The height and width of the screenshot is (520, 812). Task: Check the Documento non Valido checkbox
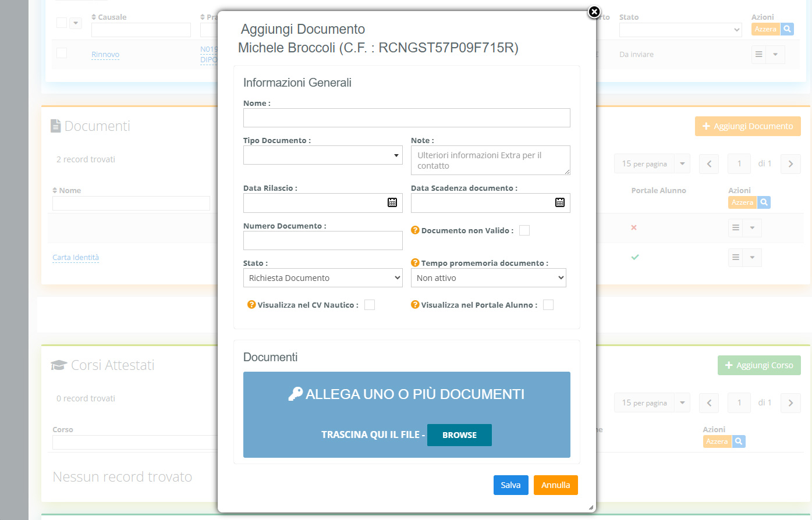524,230
